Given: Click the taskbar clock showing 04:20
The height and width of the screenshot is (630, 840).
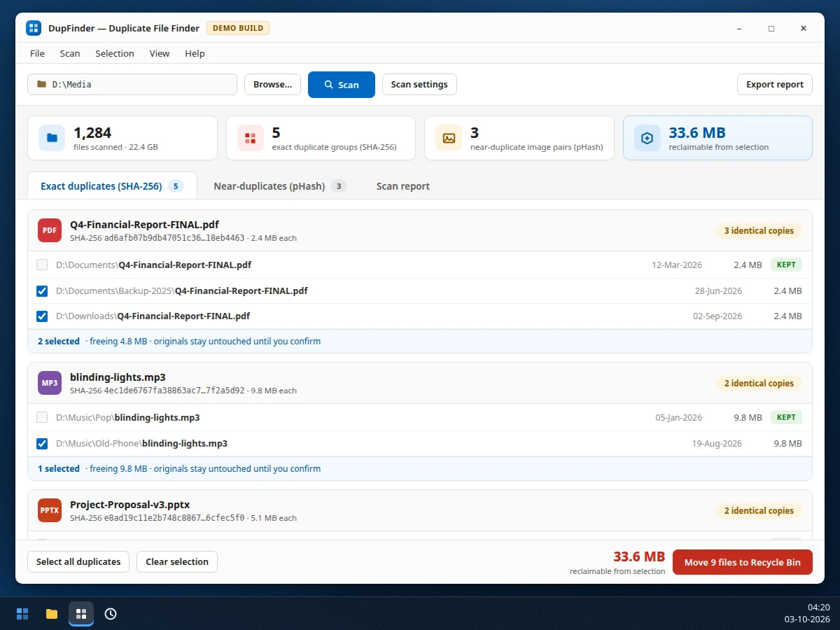Looking at the screenshot, I should point(807,613).
